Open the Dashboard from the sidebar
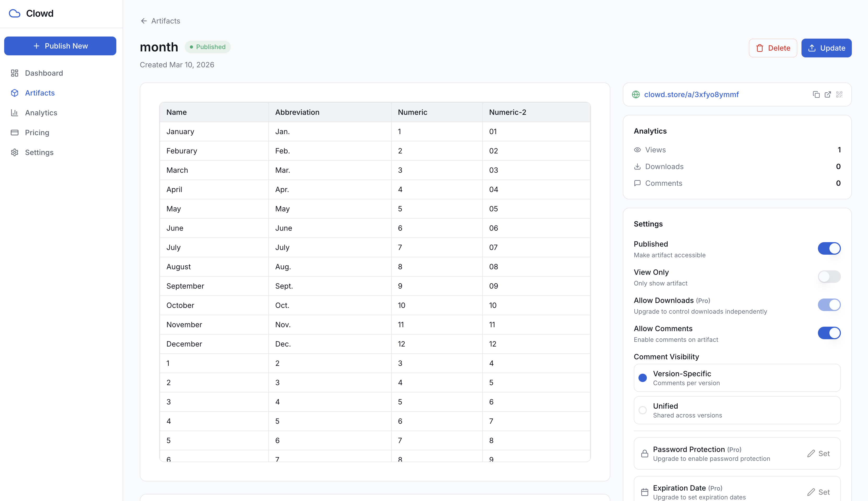868x501 pixels. (44, 73)
